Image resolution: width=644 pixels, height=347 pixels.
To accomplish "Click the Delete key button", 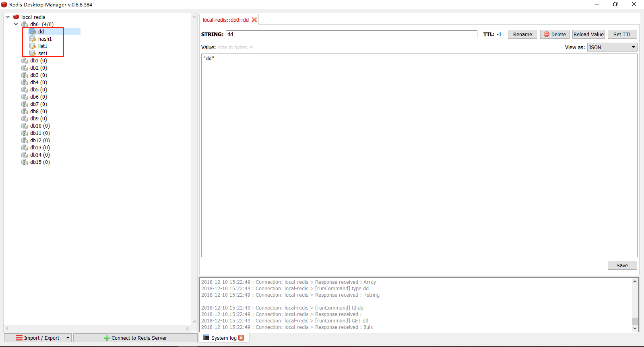I will 555,34.
